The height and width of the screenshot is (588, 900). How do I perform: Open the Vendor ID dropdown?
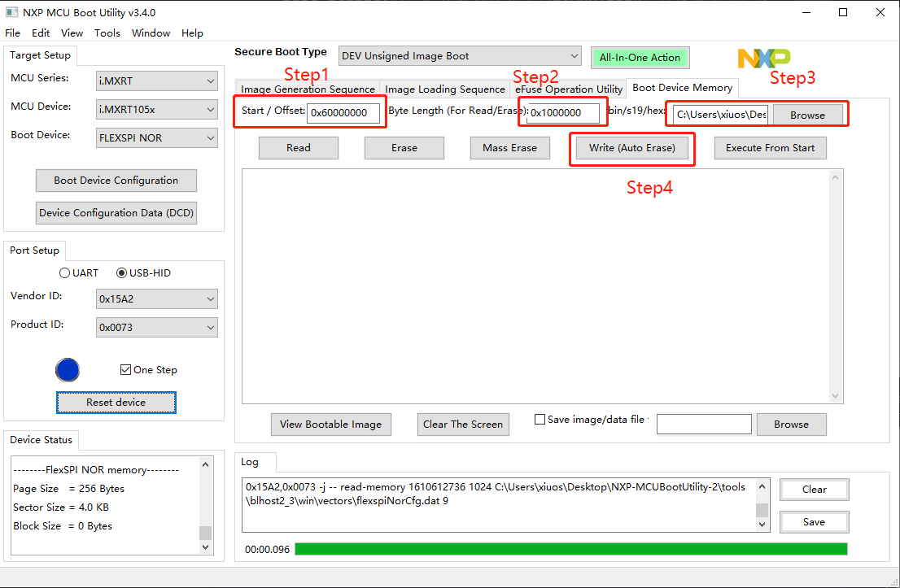pyautogui.click(x=157, y=298)
